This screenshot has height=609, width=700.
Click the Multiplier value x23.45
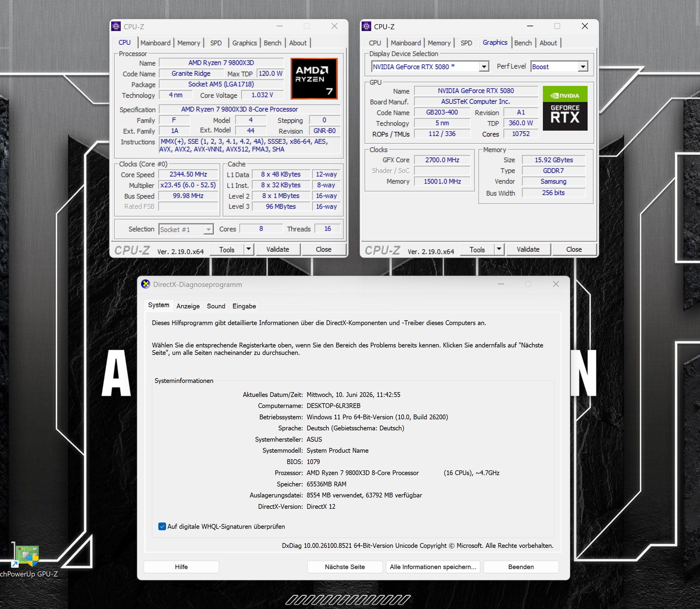coord(188,185)
